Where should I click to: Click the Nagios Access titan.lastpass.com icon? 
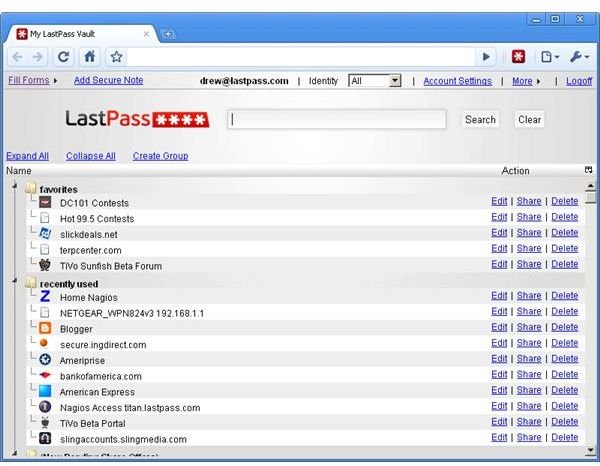pos(45,407)
